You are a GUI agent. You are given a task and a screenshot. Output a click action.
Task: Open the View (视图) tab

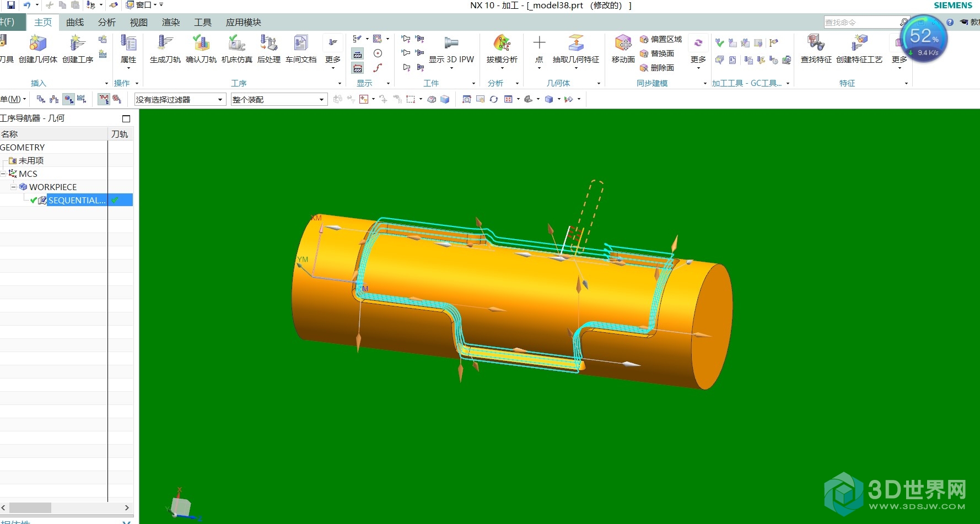[x=139, y=22]
